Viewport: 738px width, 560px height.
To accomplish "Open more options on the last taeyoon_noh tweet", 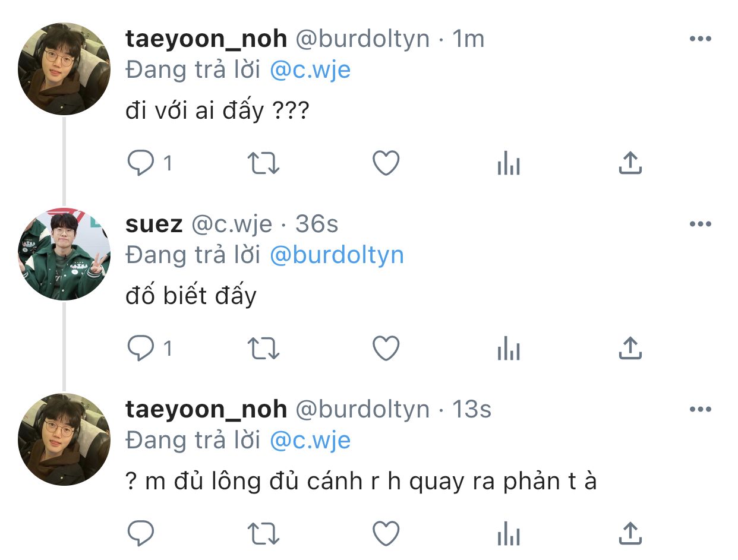I will [700, 409].
